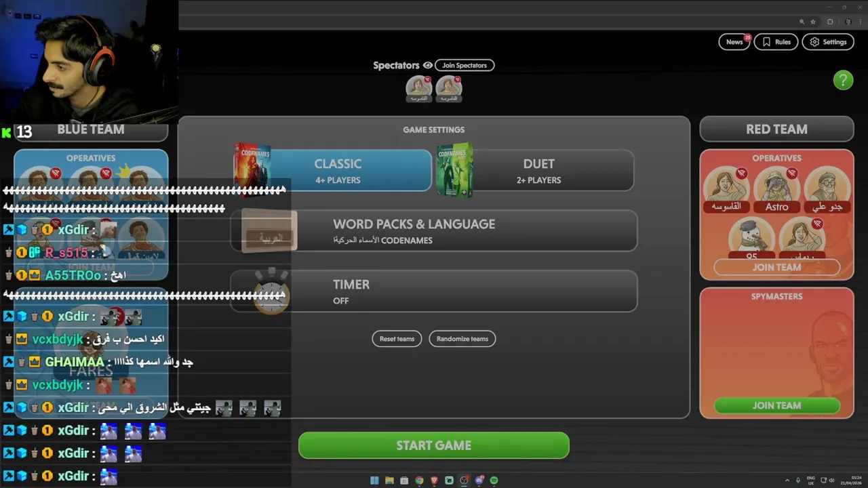Viewport: 868px width, 488px height.
Task: Click the red team SPYMASTERS label
Action: point(776,296)
